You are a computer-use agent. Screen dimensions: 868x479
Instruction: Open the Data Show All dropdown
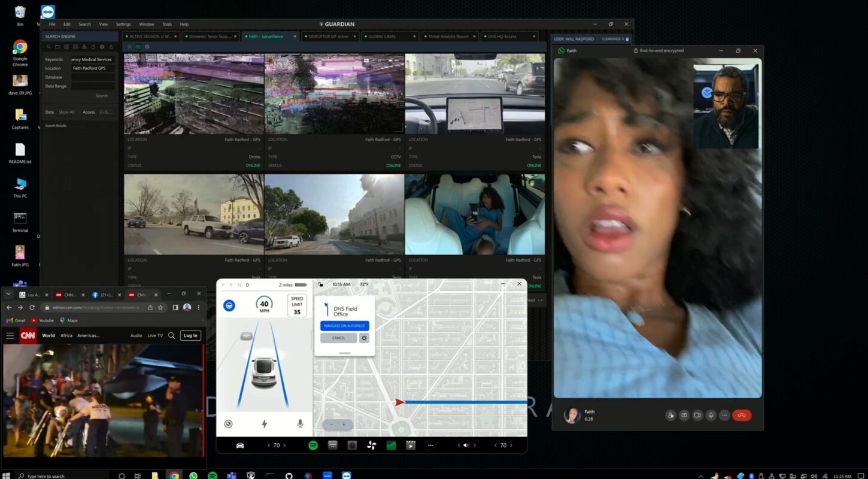[x=66, y=112]
